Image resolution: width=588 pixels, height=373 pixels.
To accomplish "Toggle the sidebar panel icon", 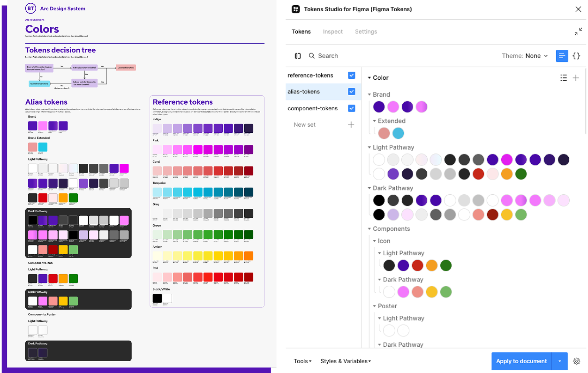I will coord(298,56).
